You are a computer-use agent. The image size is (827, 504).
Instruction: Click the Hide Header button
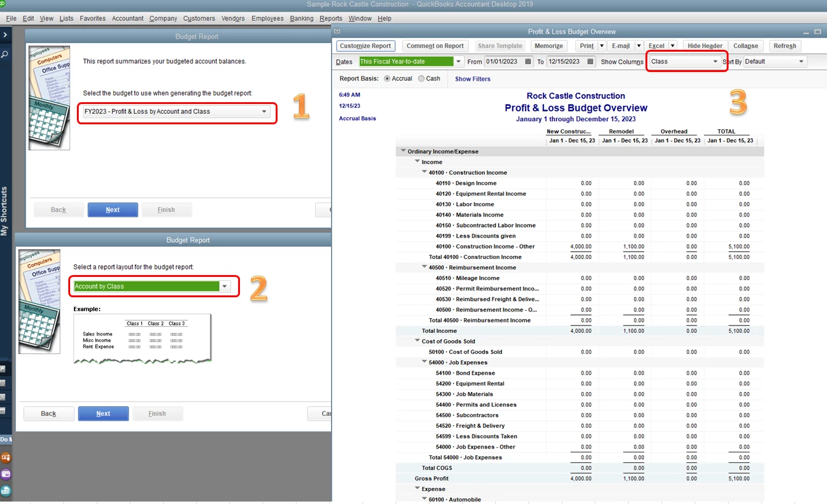click(705, 46)
